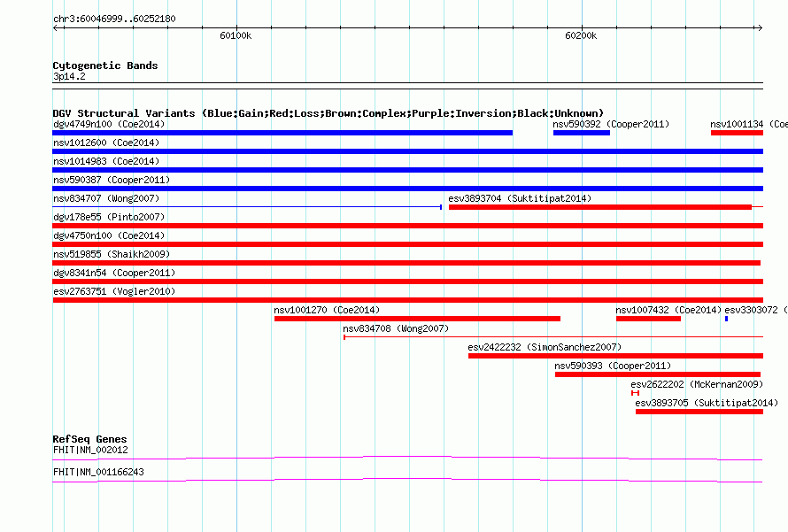Image resolution: width=788 pixels, height=532 pixels.
Task: Open the dgv4750n100 (Coe2014) variant label
Action: (109, 235)
